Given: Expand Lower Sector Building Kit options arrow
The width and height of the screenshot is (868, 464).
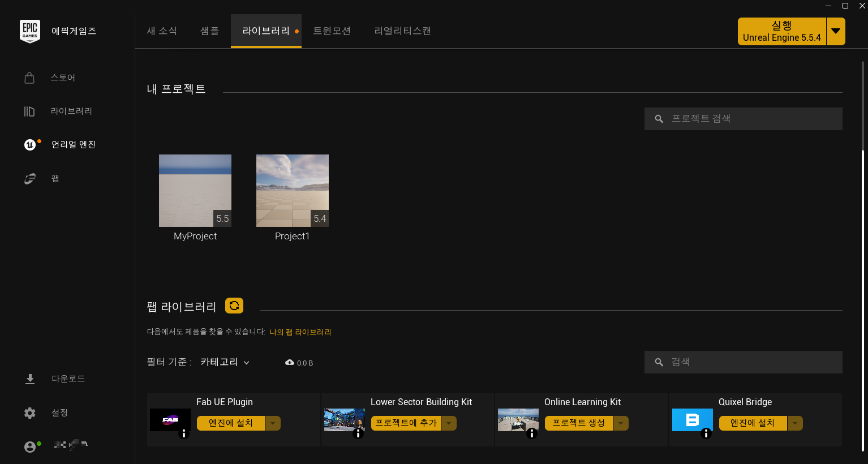Looking at the screenshot, I should coord(449,423).
